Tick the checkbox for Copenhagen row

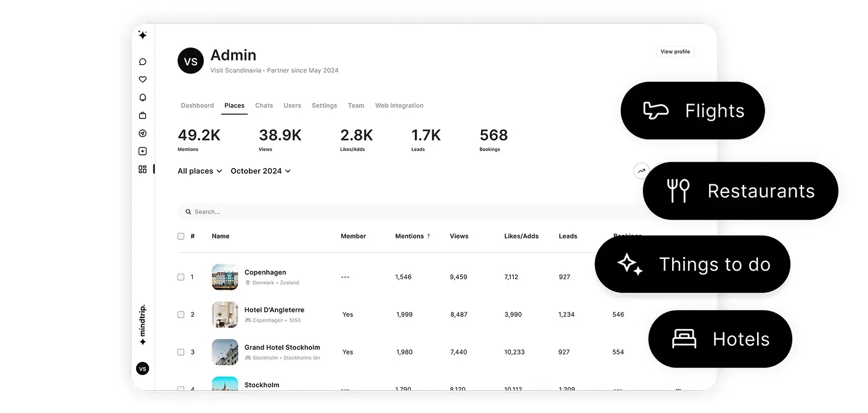pyautogui.click(x=181, y=277)
